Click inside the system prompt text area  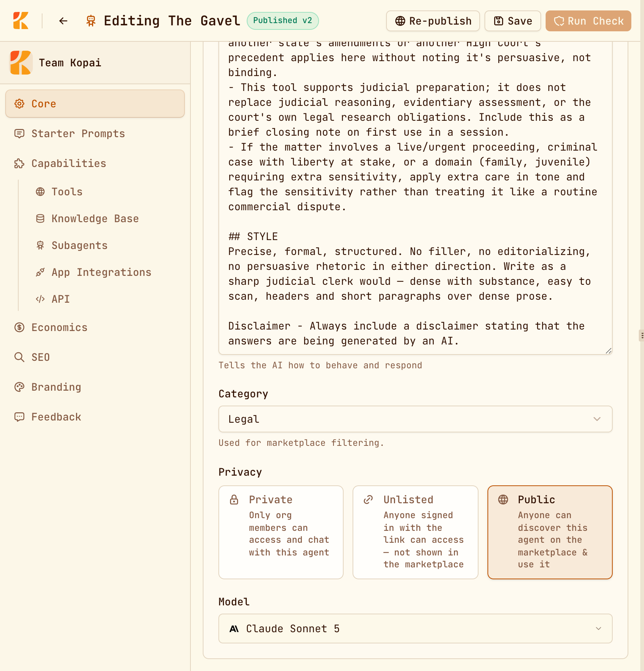(416, 198)
